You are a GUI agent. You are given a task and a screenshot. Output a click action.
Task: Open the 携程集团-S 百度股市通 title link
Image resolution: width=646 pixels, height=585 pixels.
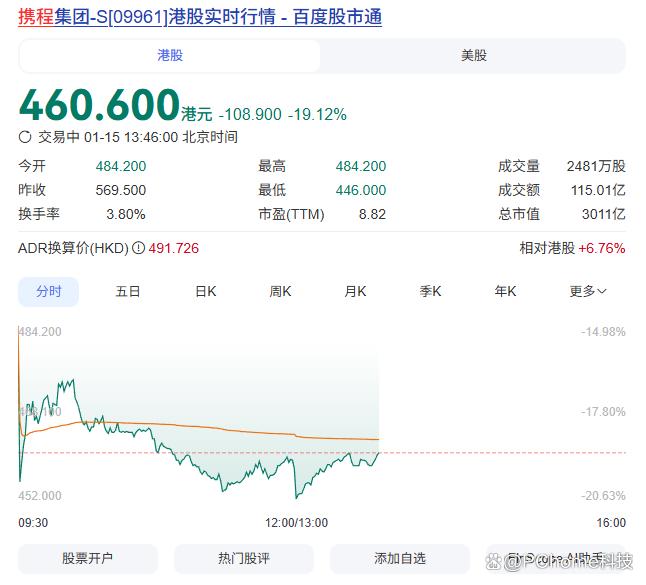pyautogui.click(x=200, y=18)
